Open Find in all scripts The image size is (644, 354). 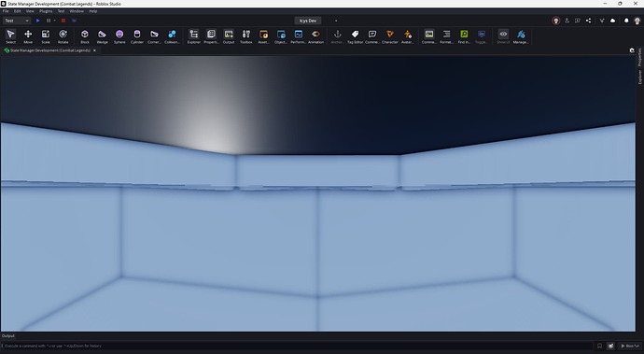click(x=464, y=36)
